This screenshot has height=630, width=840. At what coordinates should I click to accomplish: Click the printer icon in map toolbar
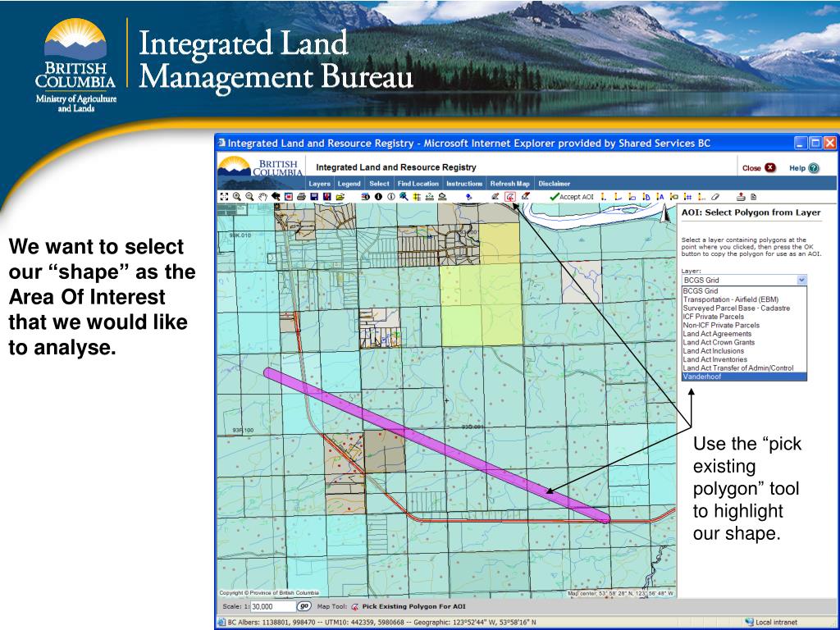click(301, 197)
